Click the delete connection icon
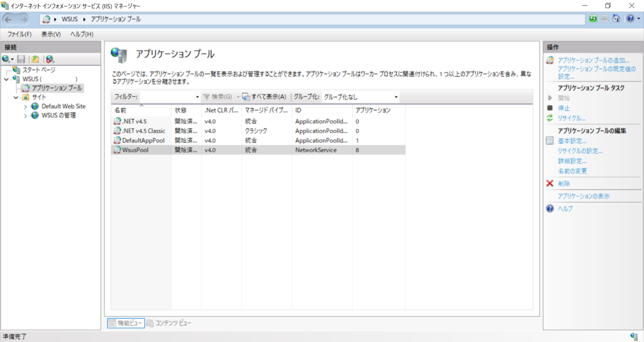Screen dimensions: 644x342 point(50,59)
